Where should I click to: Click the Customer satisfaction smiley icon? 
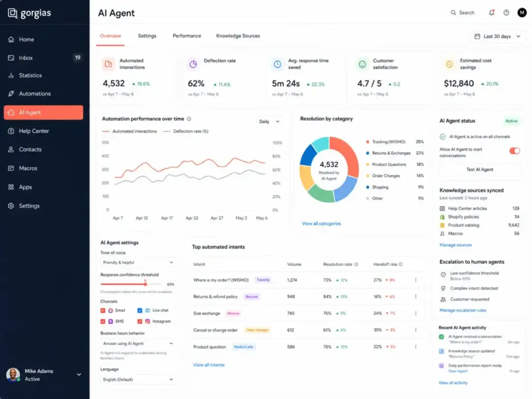point(362,64)
